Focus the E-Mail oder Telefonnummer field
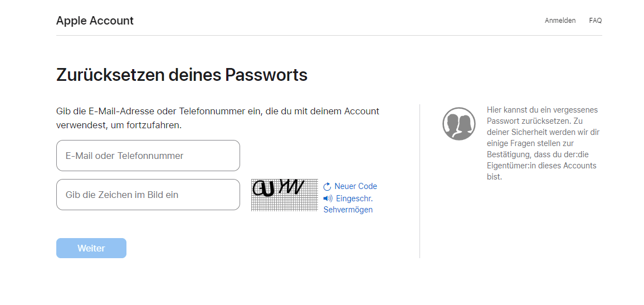Image resolution: width=644 pixels, height=305 pixels. coord(148,156)
